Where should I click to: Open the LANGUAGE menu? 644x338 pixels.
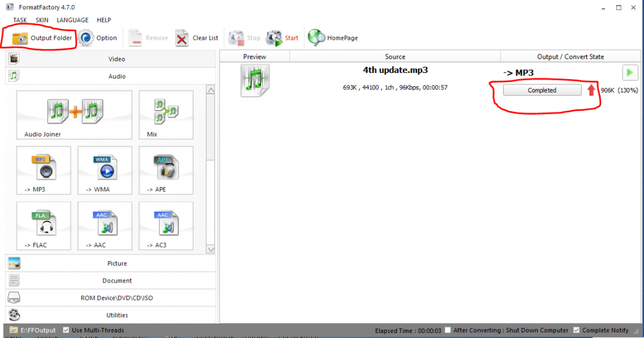point(72,20)
